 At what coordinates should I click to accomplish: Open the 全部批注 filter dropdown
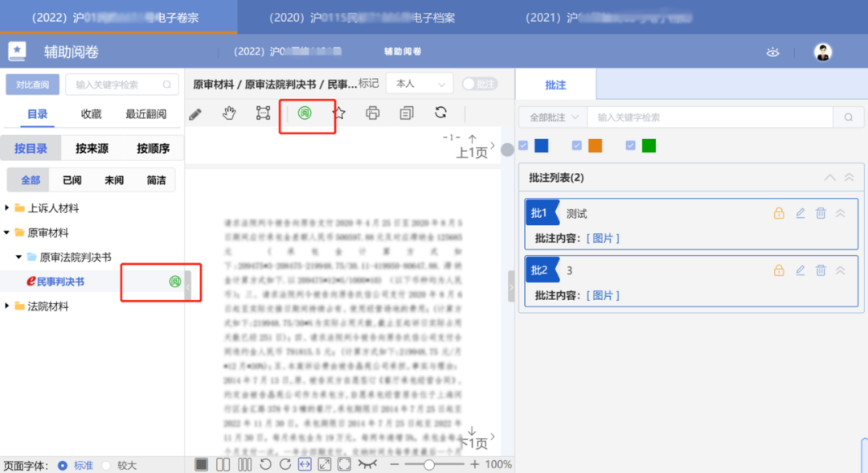click(551, 117)
